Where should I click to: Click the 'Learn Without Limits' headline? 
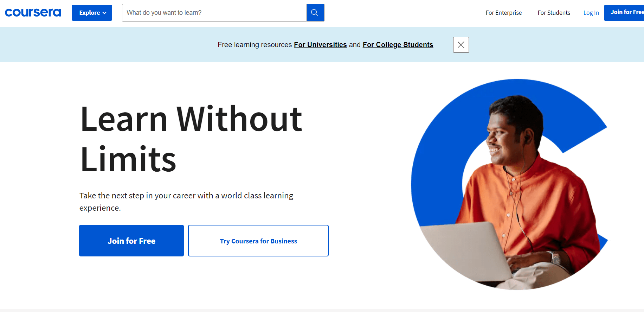tap(191, 139)
